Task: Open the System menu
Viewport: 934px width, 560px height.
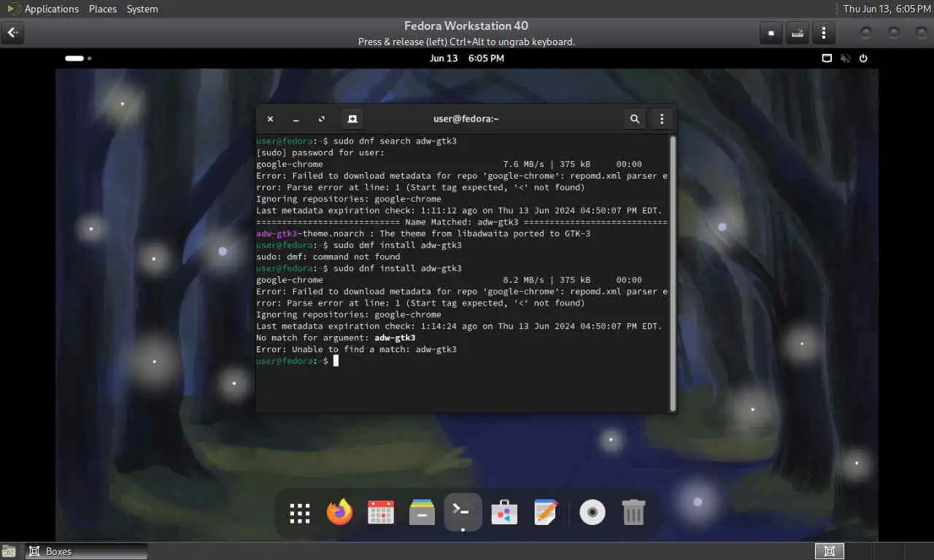Action: 142,9
